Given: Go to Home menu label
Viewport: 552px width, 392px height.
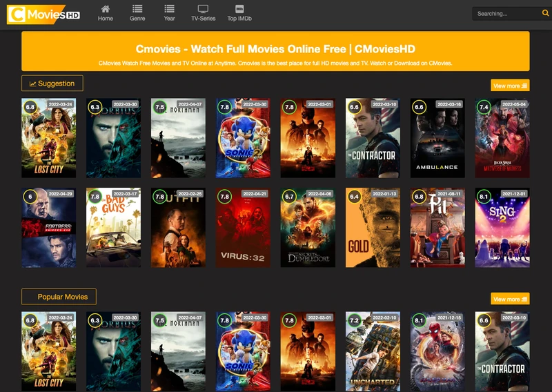Looking at the screenshot, I should click(x=106, y=19).
